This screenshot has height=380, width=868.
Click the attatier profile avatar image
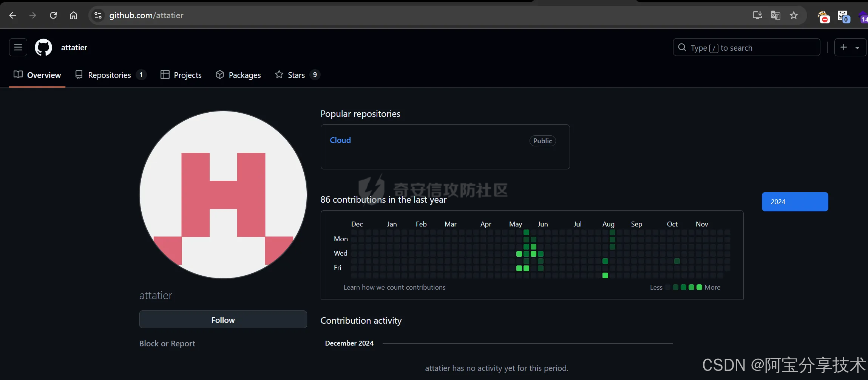[x=223, y=195]
